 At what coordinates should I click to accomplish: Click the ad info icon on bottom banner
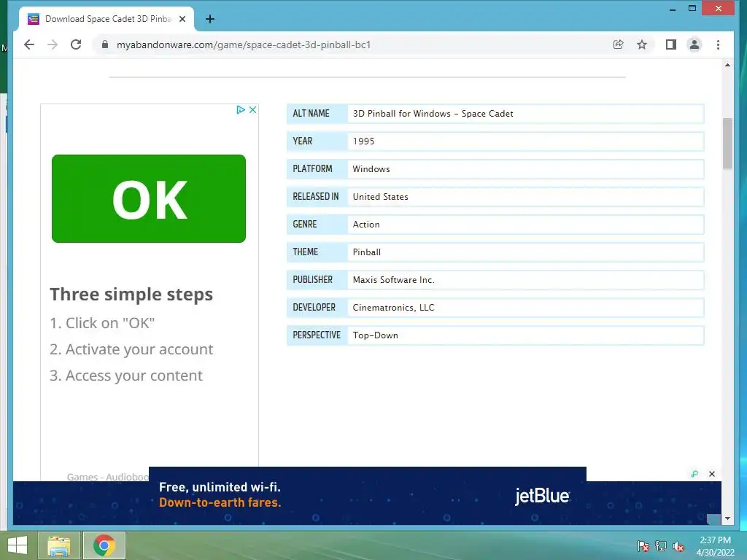pos(694,474)
